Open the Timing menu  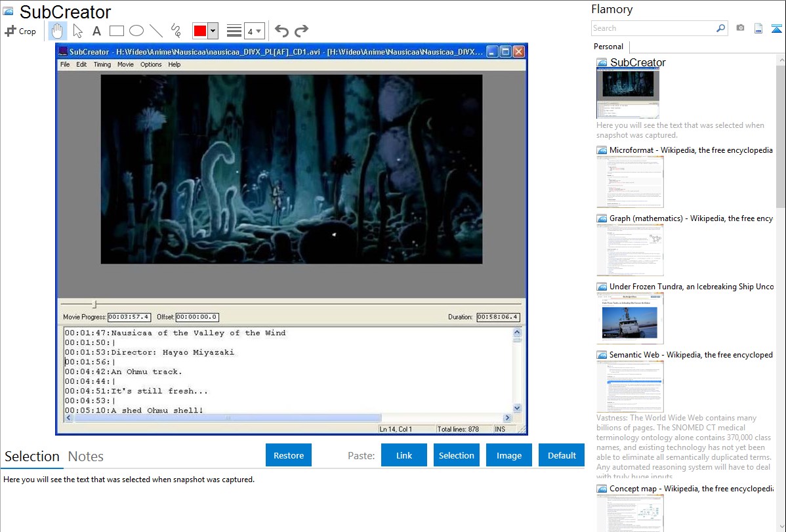(x=102, y=65)
